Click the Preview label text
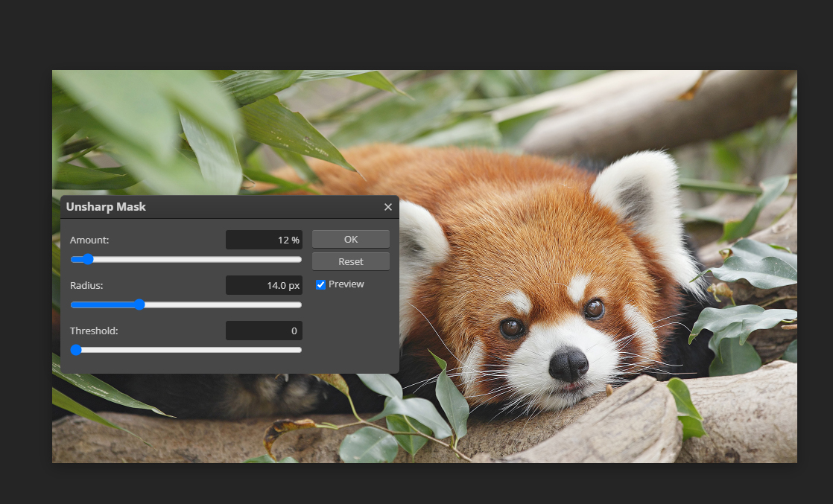 (346, 284)
